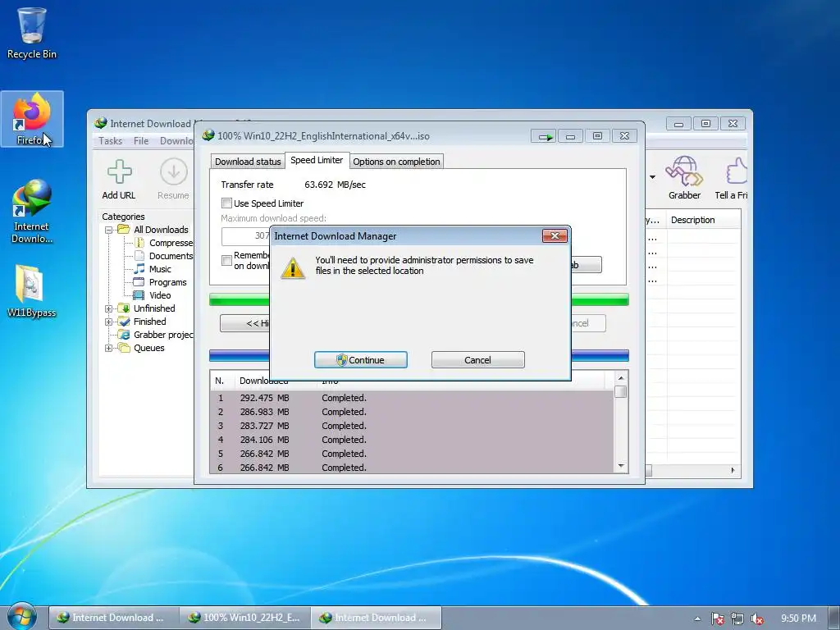Select connection row 3 with 283.727 MB

point(412,426)
